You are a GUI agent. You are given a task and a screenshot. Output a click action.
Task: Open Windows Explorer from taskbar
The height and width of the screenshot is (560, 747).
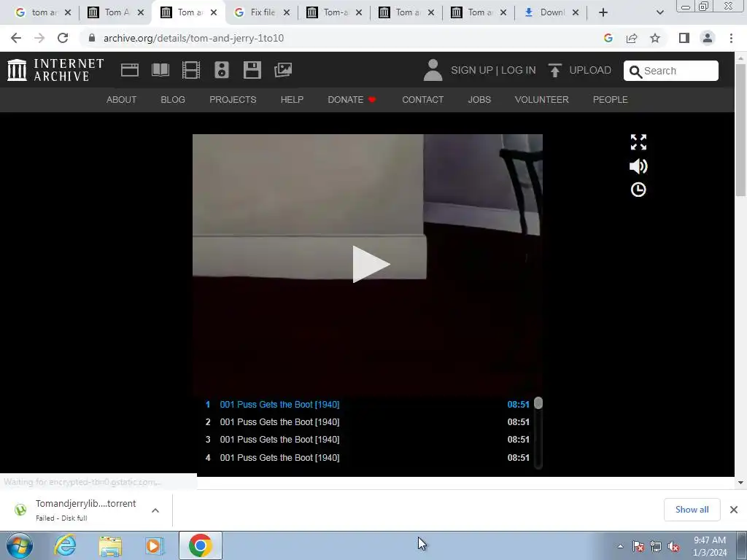pyautogui.click(x=110, y=545)
